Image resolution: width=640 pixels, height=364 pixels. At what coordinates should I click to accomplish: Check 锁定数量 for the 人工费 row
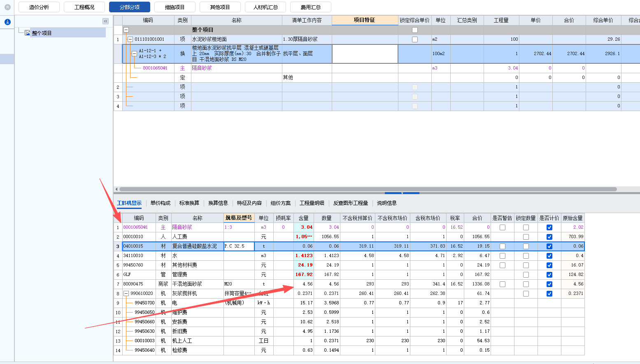526,237
